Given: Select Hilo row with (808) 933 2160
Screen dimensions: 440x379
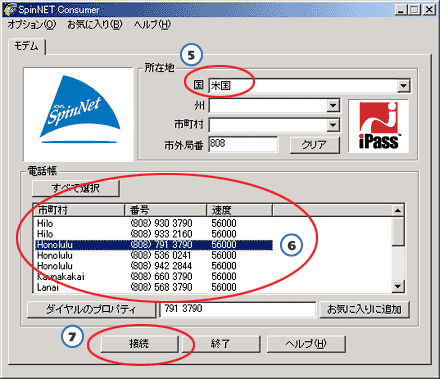Looking at the screenshot, I should point(153,234).
